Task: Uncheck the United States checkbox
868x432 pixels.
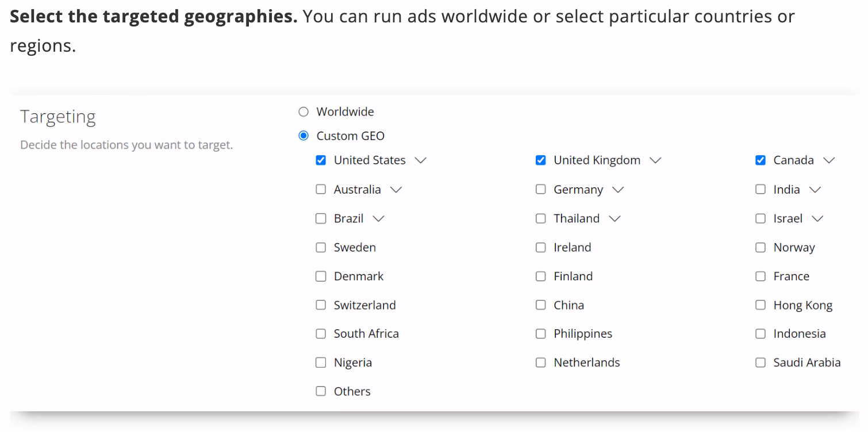Action: tap(321, 160)
